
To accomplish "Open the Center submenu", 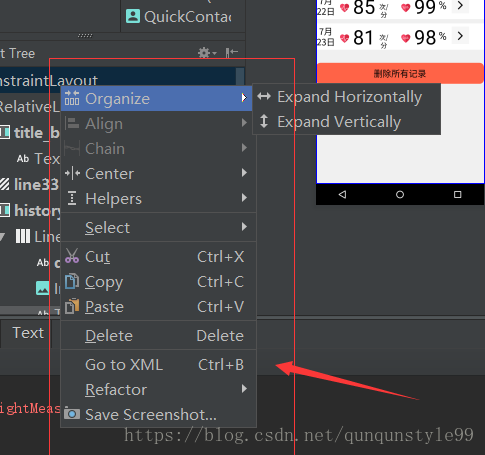I will [158, 173].
